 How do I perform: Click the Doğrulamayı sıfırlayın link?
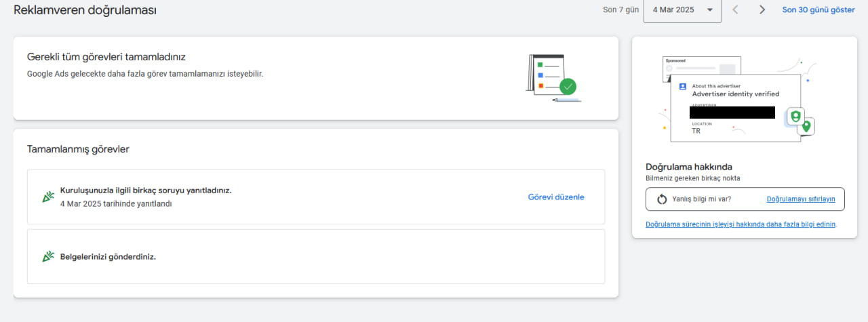coord(801,199)
